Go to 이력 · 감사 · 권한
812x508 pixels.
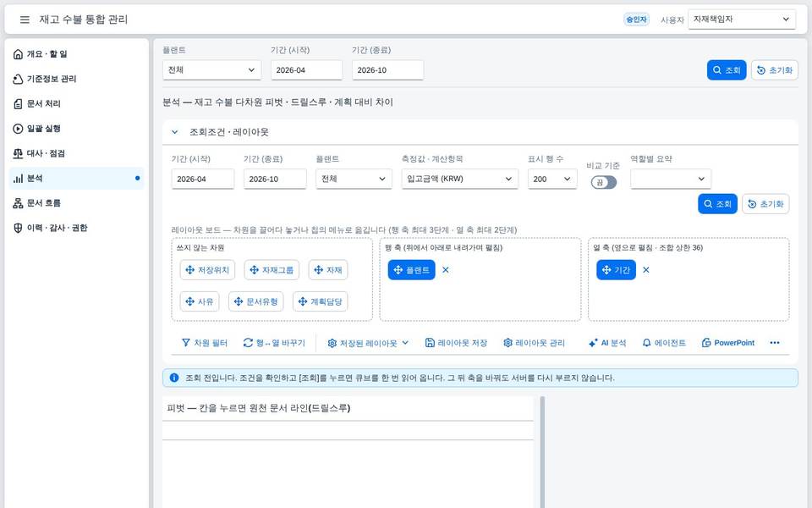coord(77,228)
